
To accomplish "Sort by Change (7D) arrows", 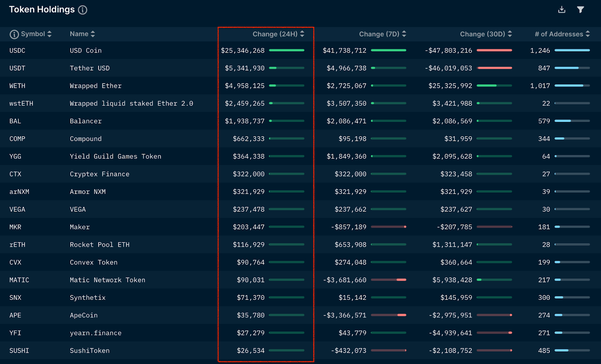I will click(x=404, y=34).
